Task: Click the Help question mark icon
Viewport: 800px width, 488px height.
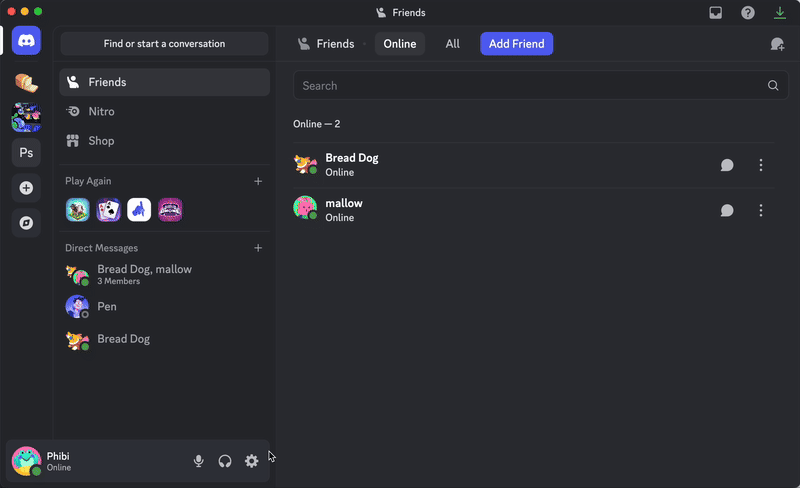Action: coord(748,13)
